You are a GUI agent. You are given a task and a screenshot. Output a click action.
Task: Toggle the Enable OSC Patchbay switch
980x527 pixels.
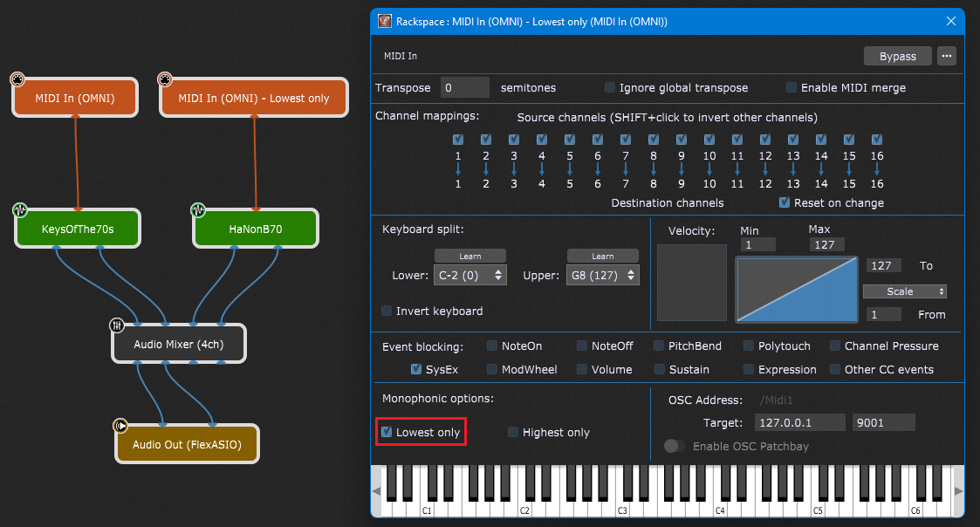(672, 445)
